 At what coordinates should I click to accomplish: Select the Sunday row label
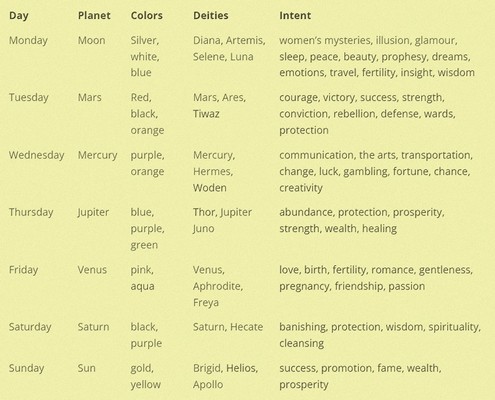point(27,368)
